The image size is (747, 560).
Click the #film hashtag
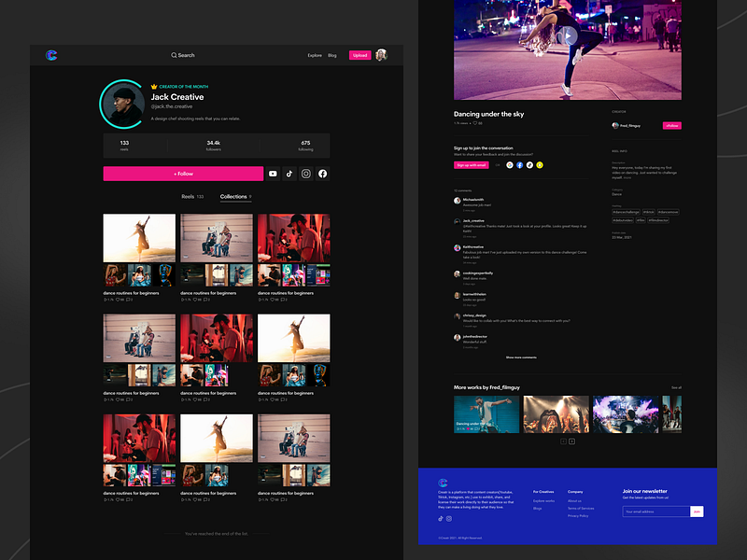click(x=641, y=220)
